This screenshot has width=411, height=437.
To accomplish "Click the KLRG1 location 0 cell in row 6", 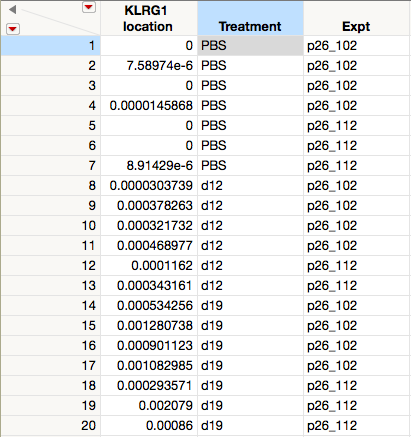I will [149, 146].
